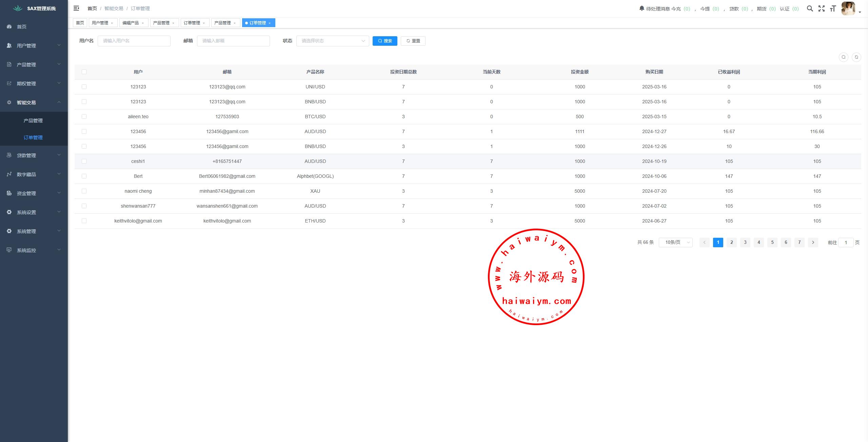
Task: Open the 状态 status dropdown
Action: pyautogui.click(x=332, y=41)
